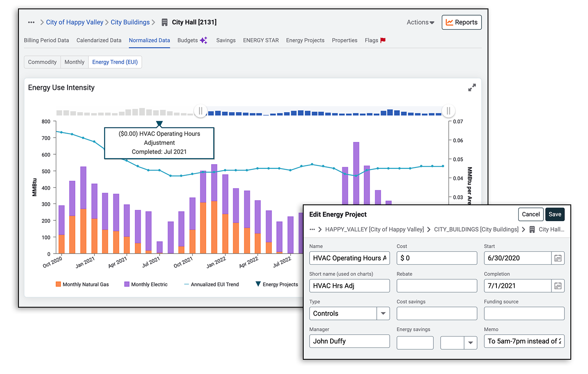Select the Energy Projects tab
The height and width of the screenshot is (374, 588).
305,40
